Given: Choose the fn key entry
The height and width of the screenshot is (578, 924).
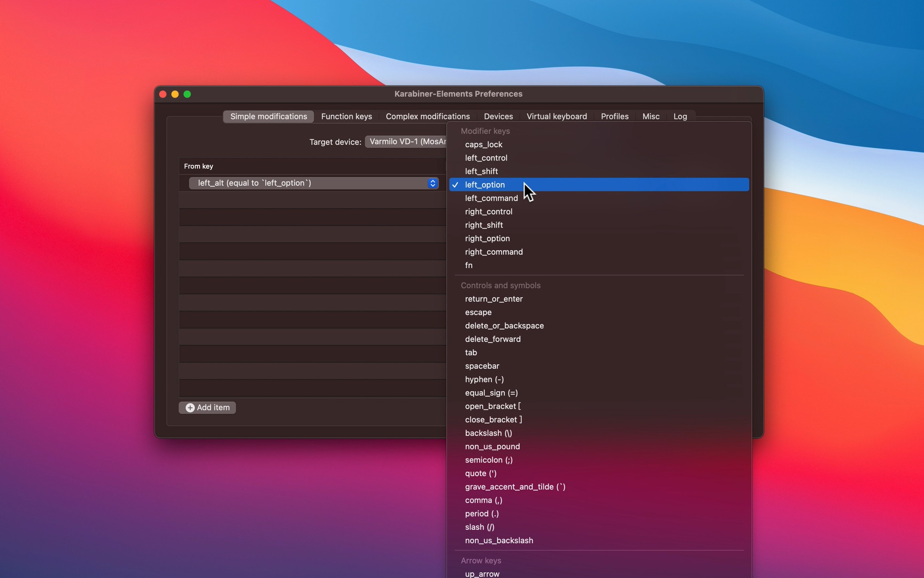Looking at the screenshot, I should pyautogui.click(x=599, y=265).
